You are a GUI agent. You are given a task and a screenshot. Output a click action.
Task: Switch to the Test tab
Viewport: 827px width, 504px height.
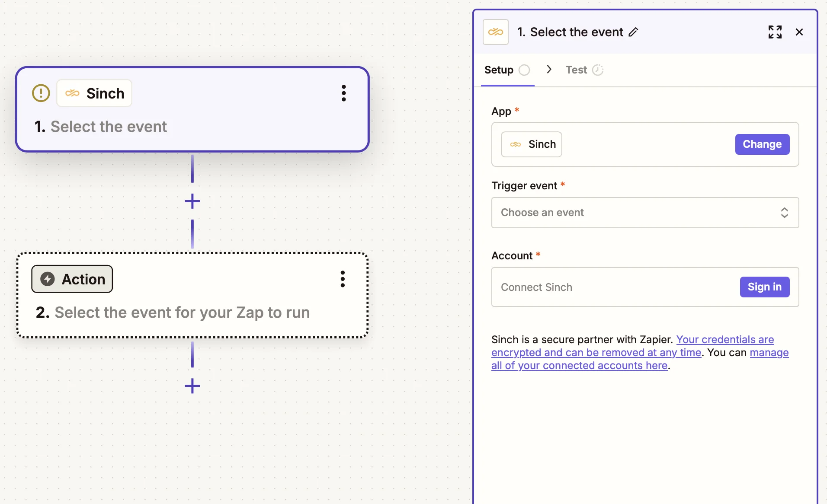(584, 70)
